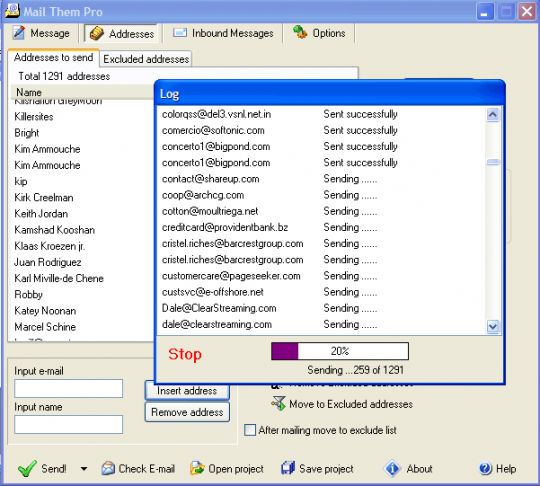Click the Remove address button
This screenshot has height=486, width=540.
[x=187, y=412]
